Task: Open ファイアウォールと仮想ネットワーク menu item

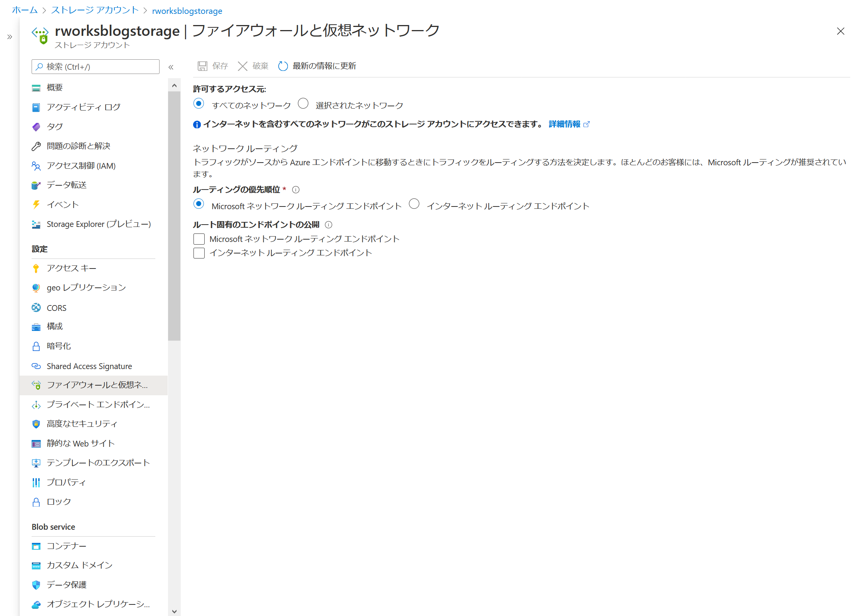Action: point(94,385)
